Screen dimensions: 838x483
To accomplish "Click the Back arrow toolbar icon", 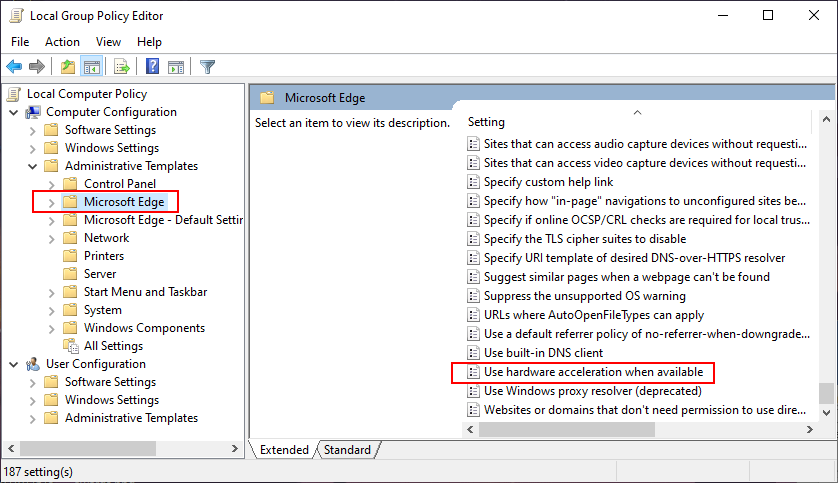I will 14,67.
